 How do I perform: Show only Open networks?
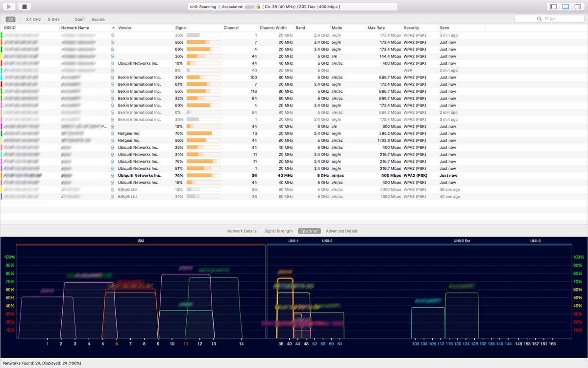pyautogui.click(x=79, y=19)
